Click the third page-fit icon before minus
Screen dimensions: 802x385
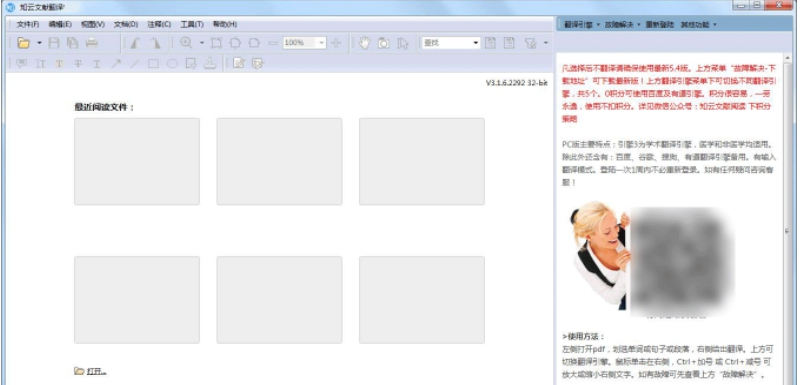coord(254,43)
